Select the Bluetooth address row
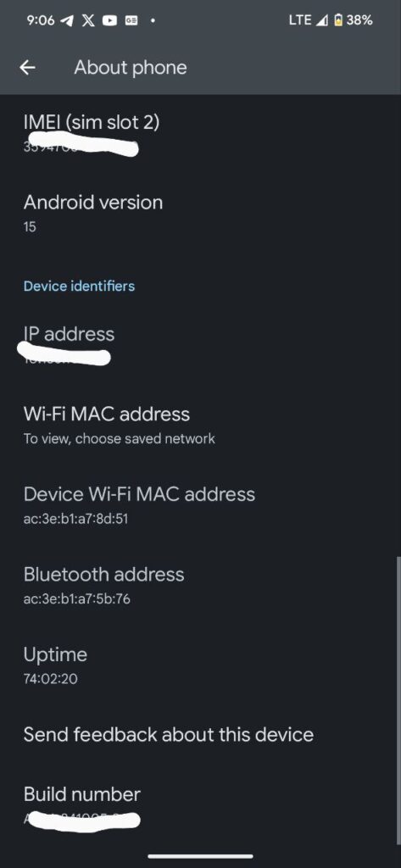 pyautogui.click(x=200, y=585)
